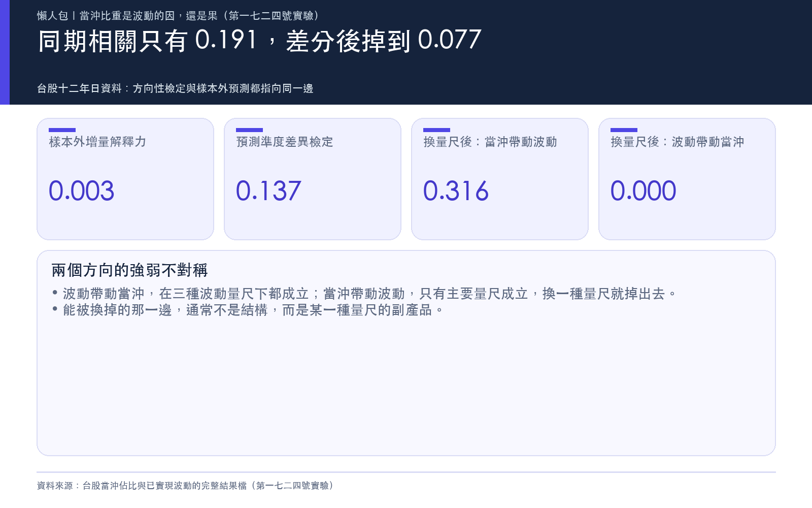Select the card label 樣本外增量解釋力
The height and width of the screenshot is (508, 812).
click(97, 142)
